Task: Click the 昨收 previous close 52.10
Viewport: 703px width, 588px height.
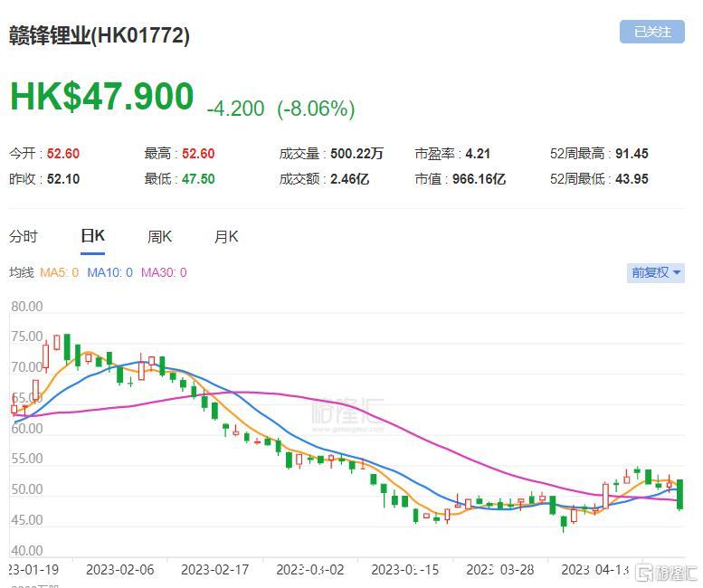Action: point(63,179)
